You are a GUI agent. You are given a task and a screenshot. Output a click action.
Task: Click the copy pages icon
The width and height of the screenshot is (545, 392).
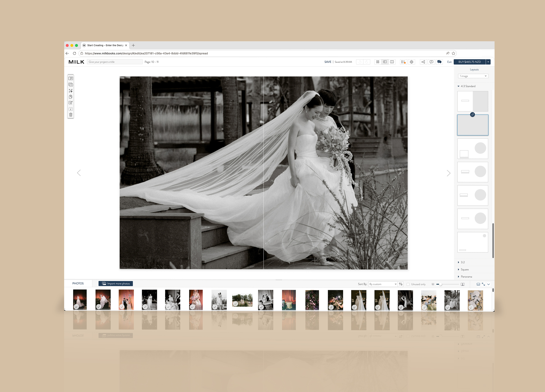tap(71, 97)
